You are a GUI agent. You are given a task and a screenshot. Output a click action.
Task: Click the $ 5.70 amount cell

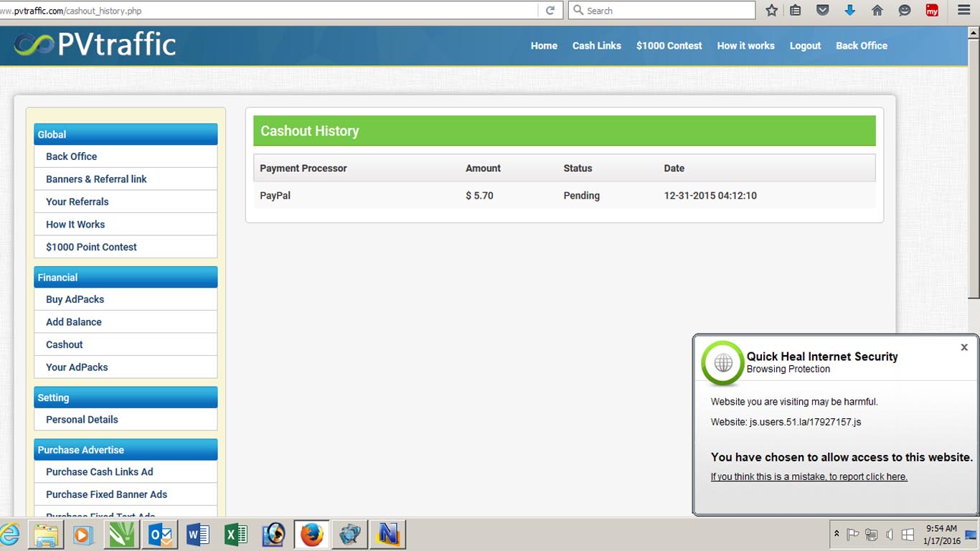pos(479,196)
